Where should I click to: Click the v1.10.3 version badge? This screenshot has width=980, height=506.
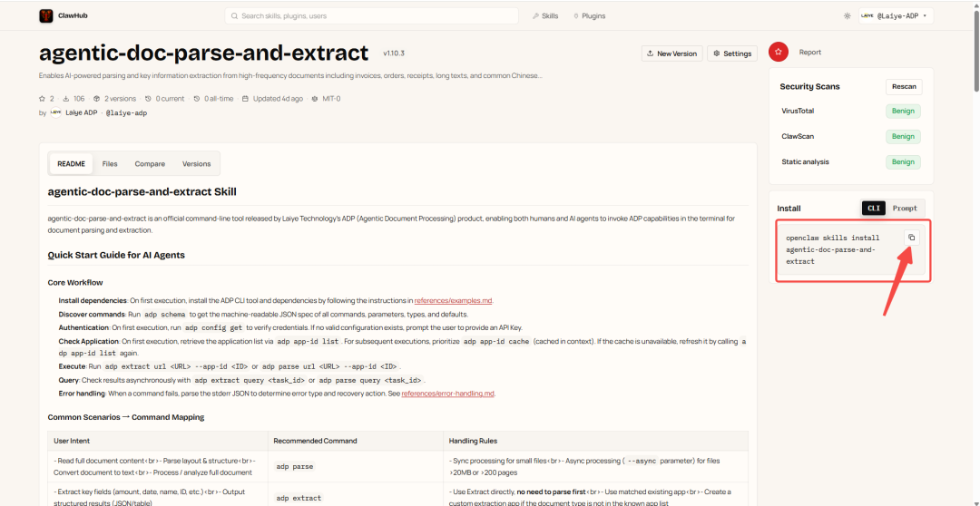tap(394, 54)
